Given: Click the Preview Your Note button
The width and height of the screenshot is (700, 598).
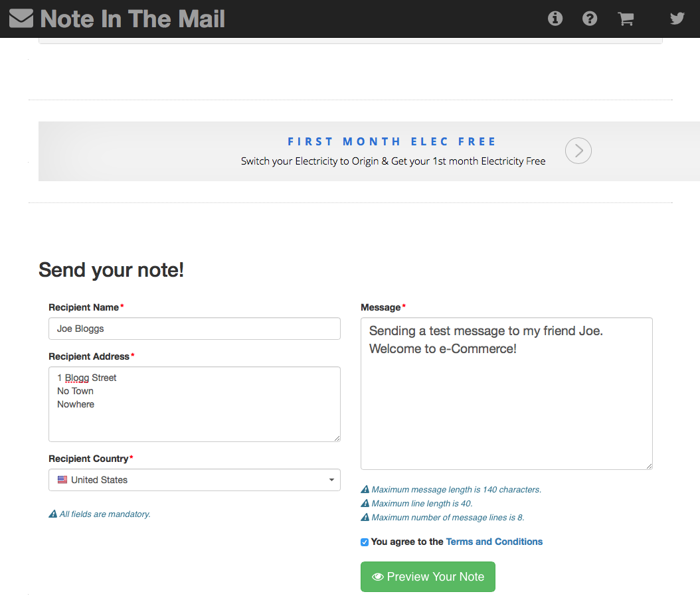Looking at the screenshot, I should (428, 577).
